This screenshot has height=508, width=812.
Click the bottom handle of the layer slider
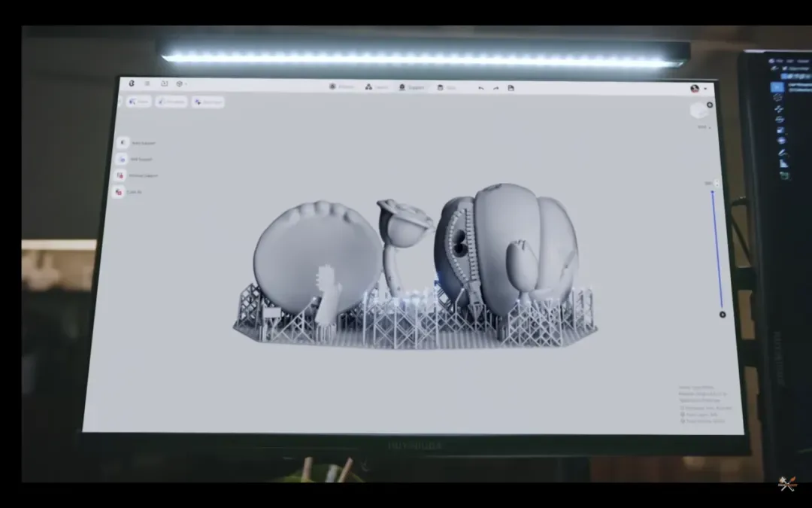click(x=723, y=315)
